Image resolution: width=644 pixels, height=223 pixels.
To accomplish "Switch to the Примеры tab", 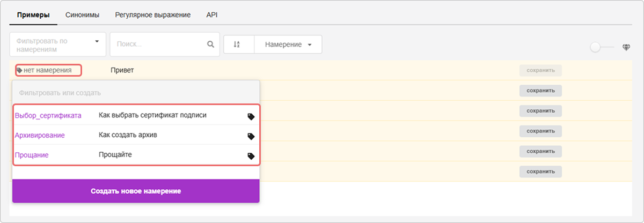I will pos(33,15).
